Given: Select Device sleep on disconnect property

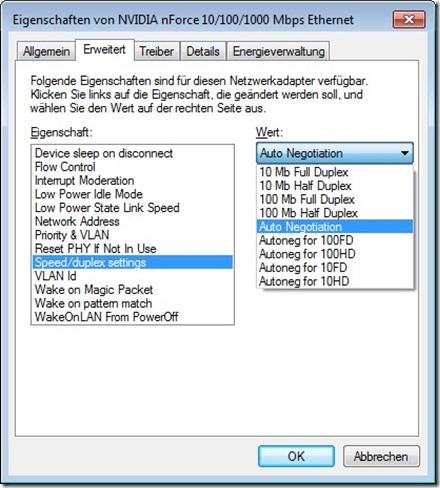Looking at the screenshot, I should (x=133, y=153).
